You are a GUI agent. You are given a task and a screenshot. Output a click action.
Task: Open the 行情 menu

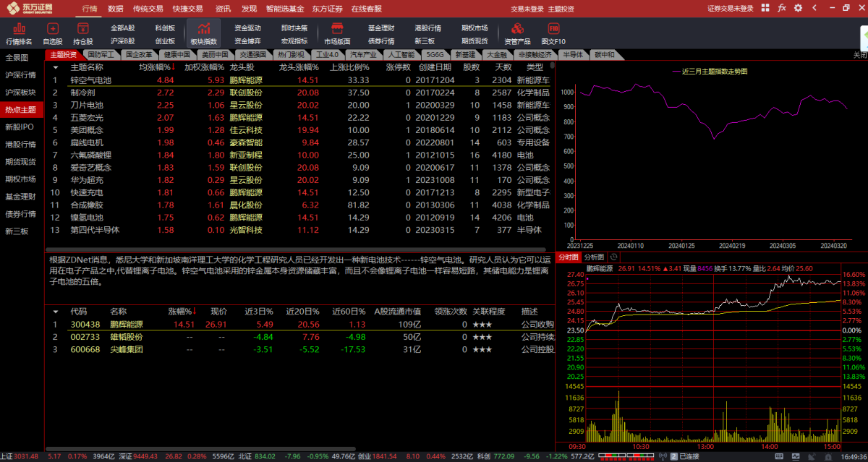pos(90,9)
